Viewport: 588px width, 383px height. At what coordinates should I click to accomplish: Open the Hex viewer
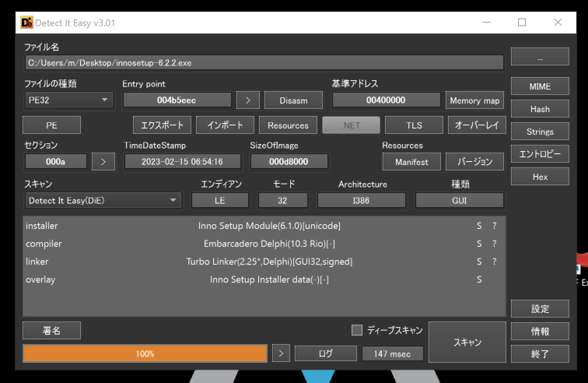point(540,177)
